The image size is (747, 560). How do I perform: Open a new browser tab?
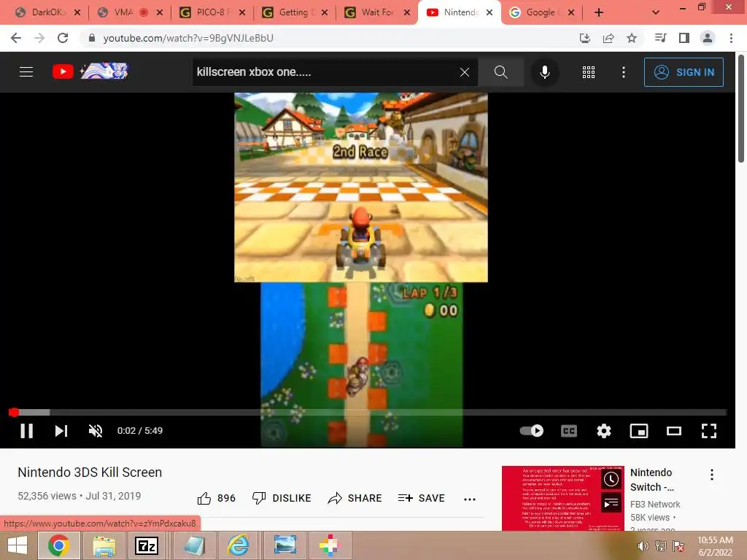[599, 12]
